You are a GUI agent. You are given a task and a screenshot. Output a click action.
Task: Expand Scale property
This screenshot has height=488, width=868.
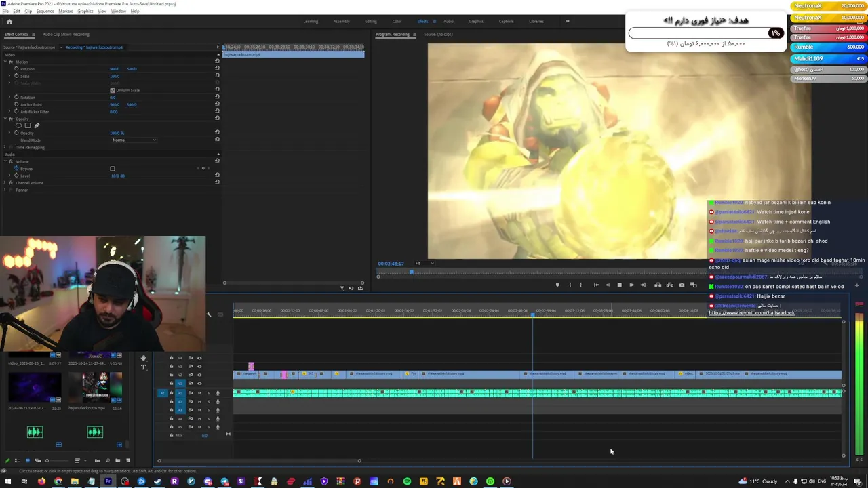click(x=10, y=76)
